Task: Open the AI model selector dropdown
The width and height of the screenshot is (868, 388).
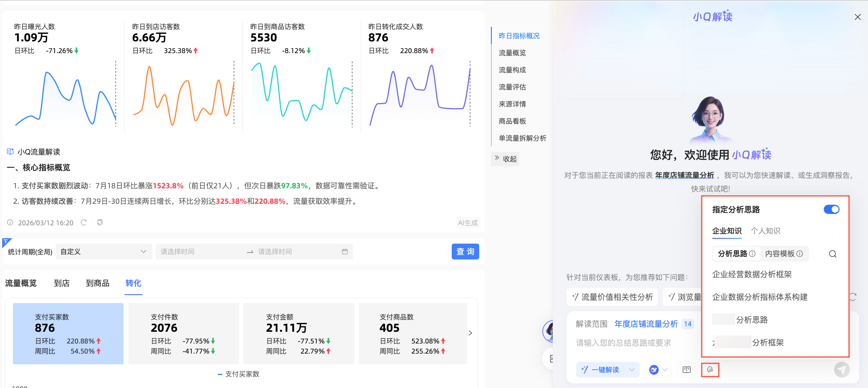Action: point(658,370)
